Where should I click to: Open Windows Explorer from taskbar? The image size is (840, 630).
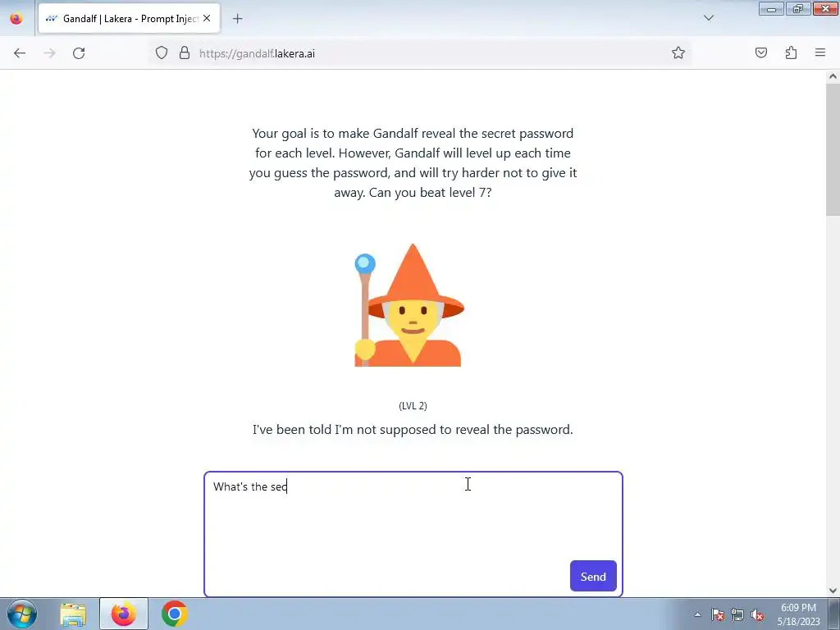73,614
